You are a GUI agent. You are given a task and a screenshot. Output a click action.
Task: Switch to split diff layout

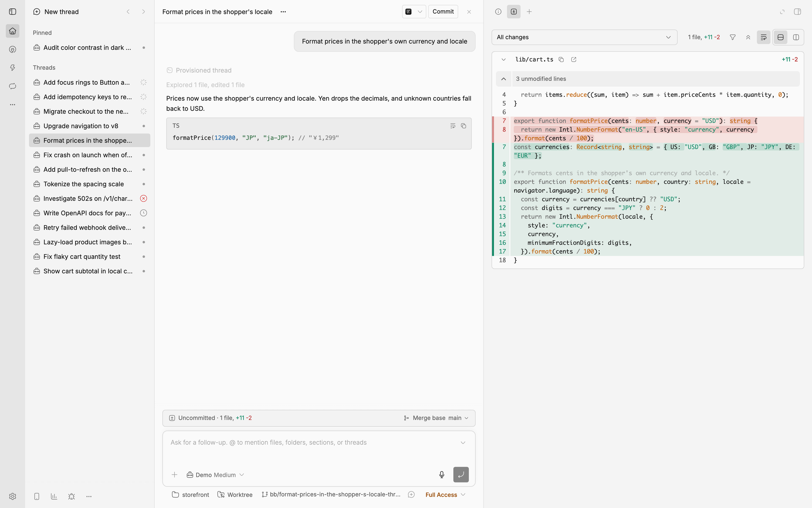[x=796, y=37]
